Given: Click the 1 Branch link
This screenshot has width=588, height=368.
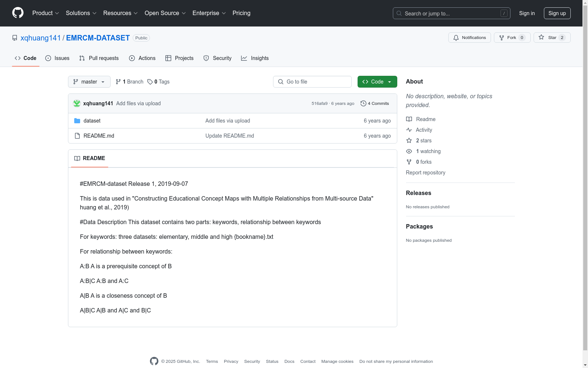Looking at the screenshot, I should [x=130, y=82].
